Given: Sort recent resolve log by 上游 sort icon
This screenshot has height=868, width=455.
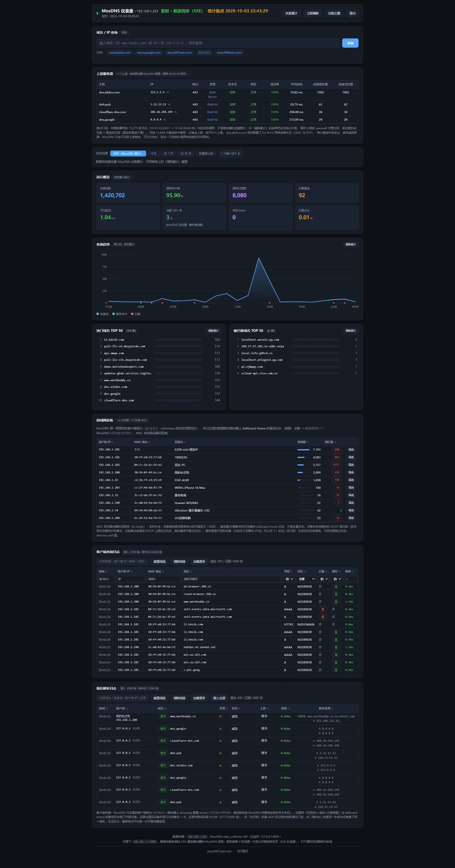Looking at the screenshot, I should click(267, 709).
